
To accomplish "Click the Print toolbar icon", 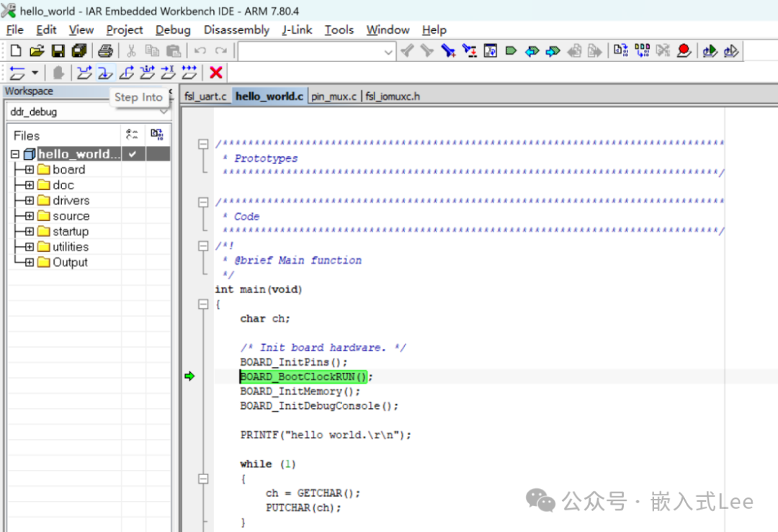I will 105,50.
